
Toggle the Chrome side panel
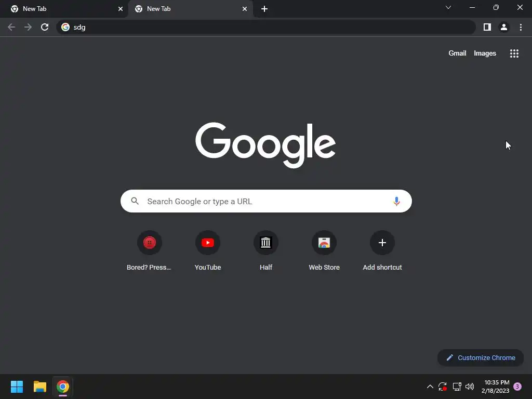(487, 27)
